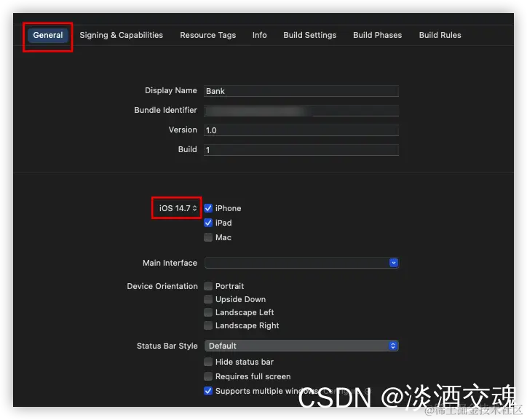527x420 pixels.
Task: Open the Status Bar Style dropdown
Action: (x=301, y=346)
